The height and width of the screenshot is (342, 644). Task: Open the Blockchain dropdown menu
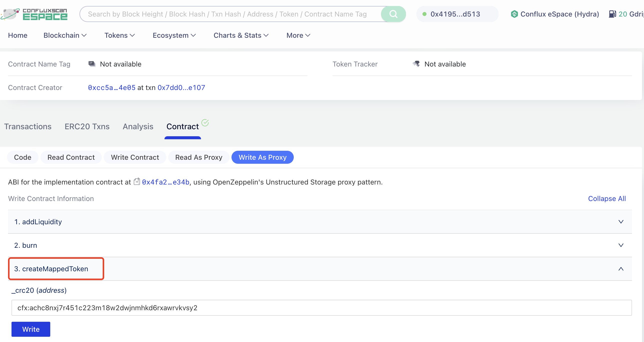pyautogui.click(x=65, y=35)
